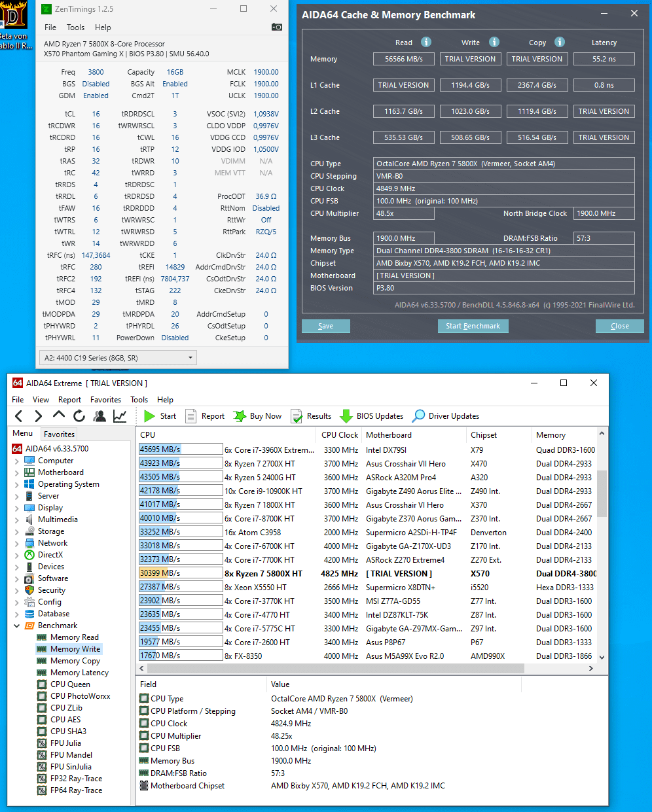The width and height of the screenshot is (652, 812).
Task: Click Start Benchmark button
Action: coord(473,326)
